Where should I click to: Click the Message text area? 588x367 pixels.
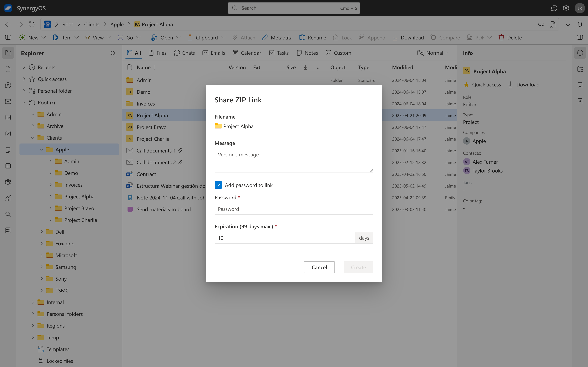(294, 160)
